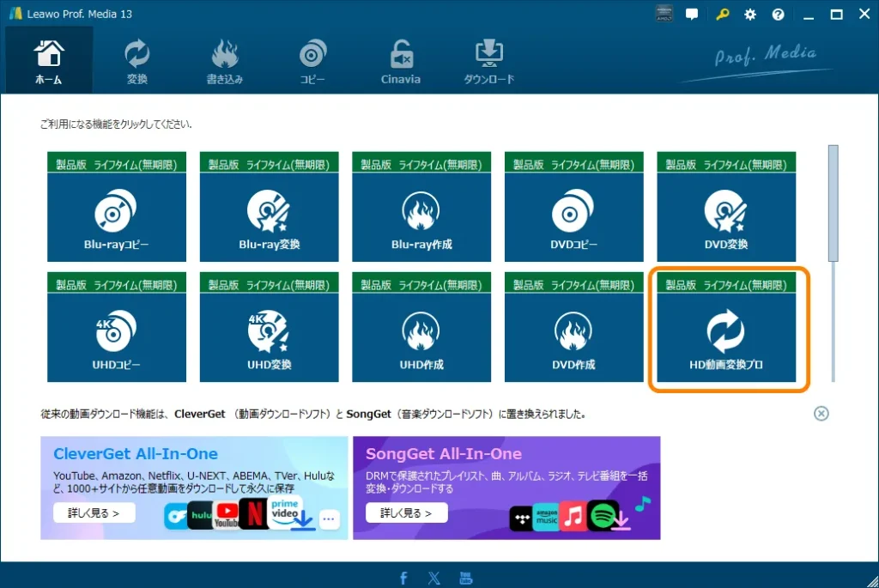
Task: Launch the Blu-rayコピー tool
Action: tap(115, 215)
